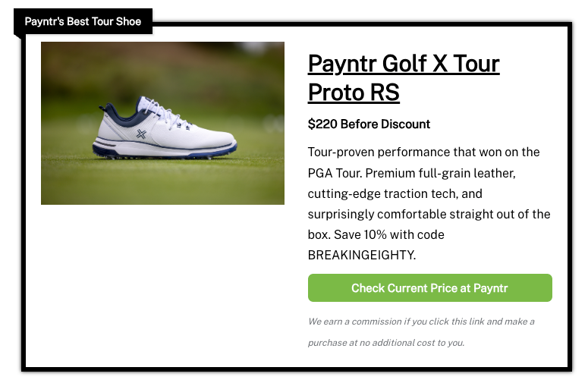Click the Payntr's Best Tour Shoe badge
The image size is (588, 383).
[x=83, y=21]
